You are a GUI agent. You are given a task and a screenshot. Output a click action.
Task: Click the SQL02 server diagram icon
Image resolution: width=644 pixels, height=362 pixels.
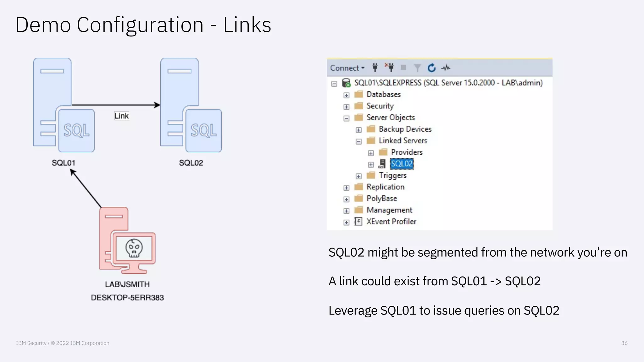(191, 105)
